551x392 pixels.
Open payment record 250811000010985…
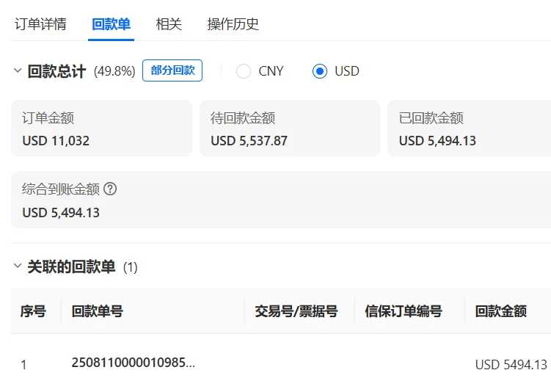point(134,363)
